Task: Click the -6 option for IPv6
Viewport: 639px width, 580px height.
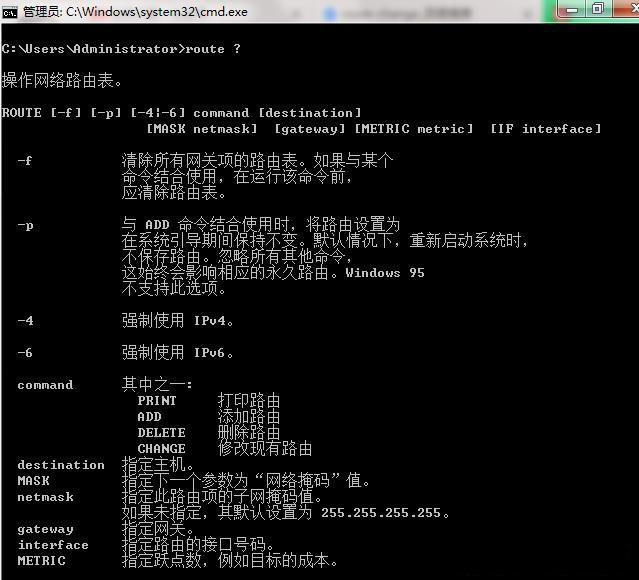Action: (25, 353)
